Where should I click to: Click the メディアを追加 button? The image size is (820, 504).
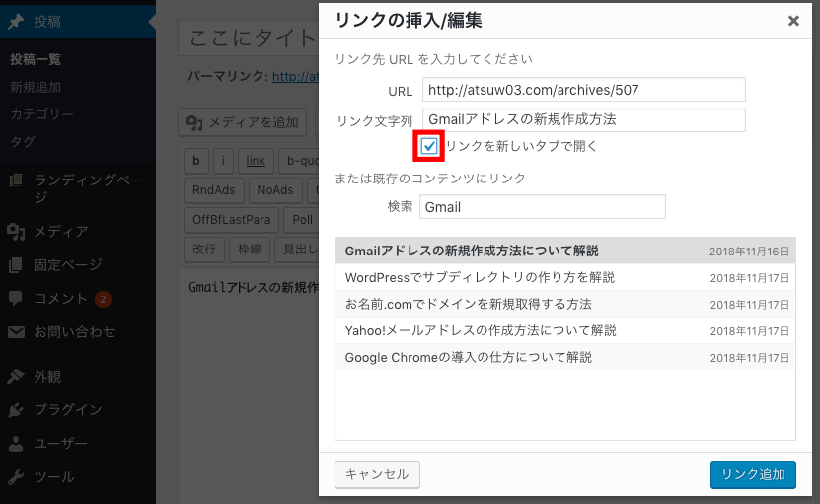[242, 122]
